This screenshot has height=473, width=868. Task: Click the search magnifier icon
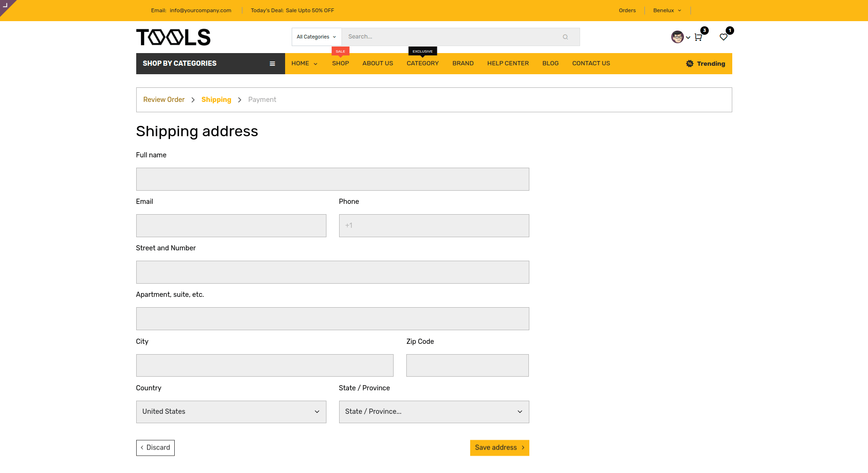pos(565,37)
